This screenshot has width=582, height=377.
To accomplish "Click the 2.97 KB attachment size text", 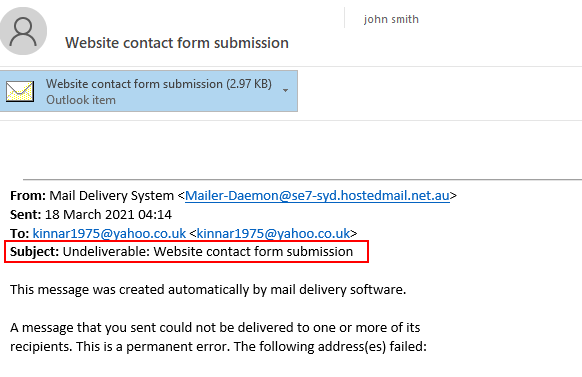I will tap(249, 84).
